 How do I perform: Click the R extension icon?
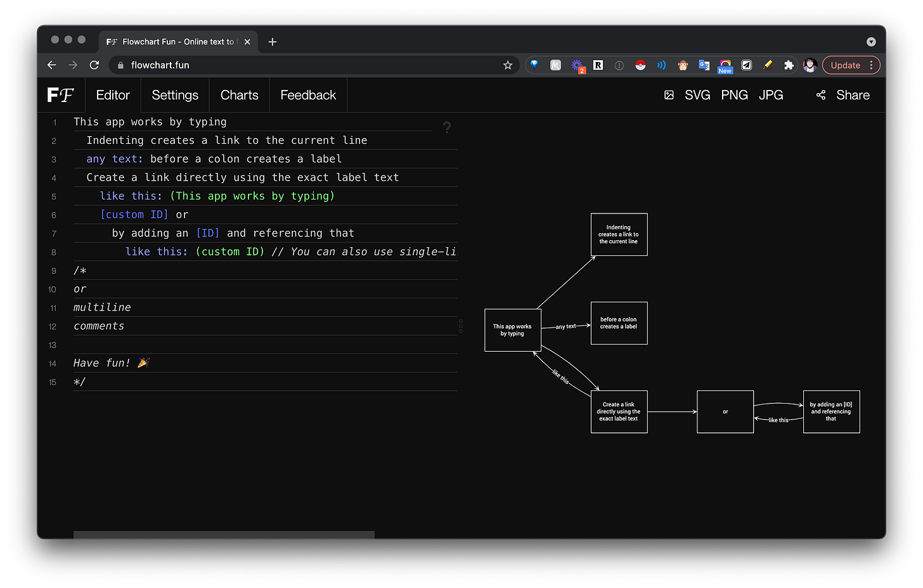598,65
